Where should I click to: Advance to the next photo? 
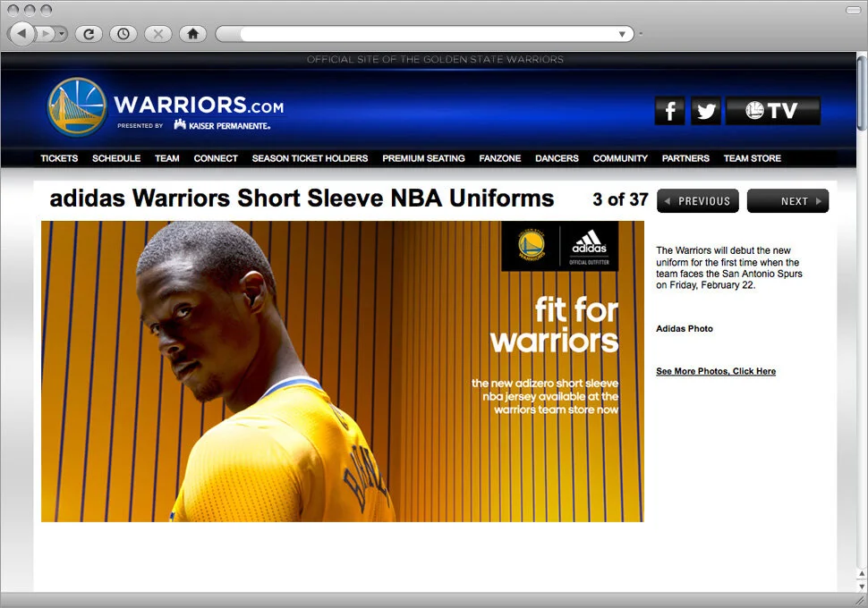click(x=787, y=201)
